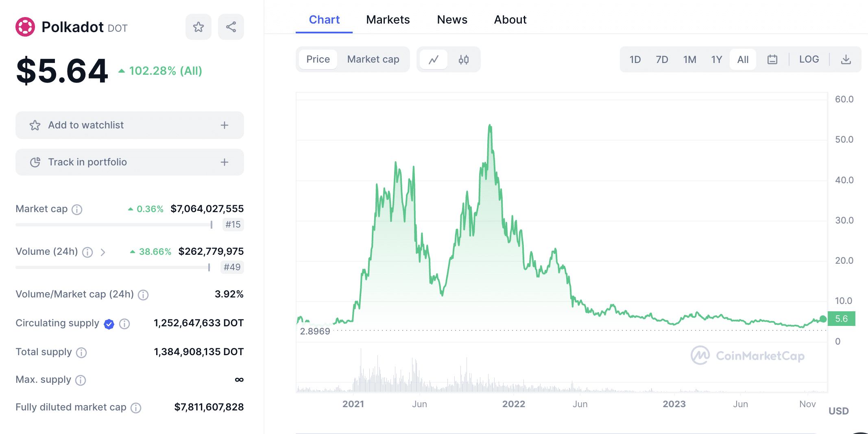Click market cap value $7,064,027,555
The width and height of the screenshot is (868, 434).
click(x=207, y=209)
